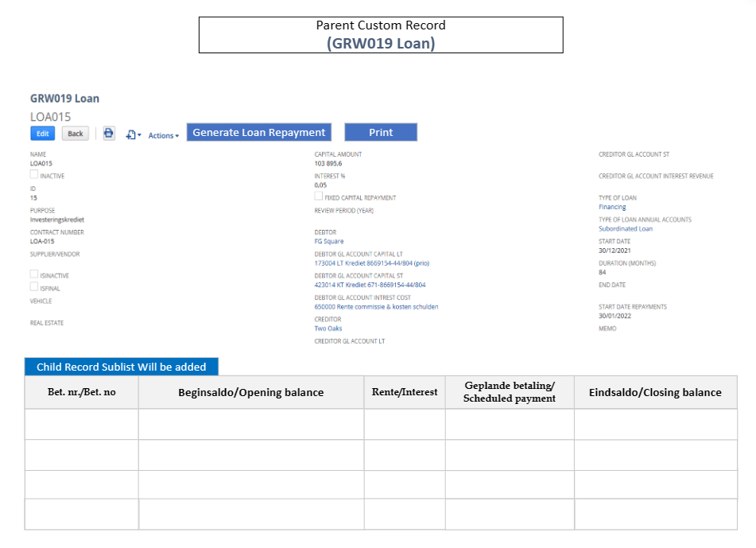Open the FG Square debtor link
This screenshot has width=756, height=548.
[329, 241]
